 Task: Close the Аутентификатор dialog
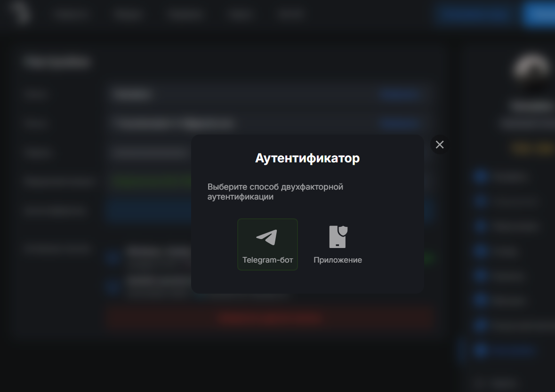tap(440, 144)
